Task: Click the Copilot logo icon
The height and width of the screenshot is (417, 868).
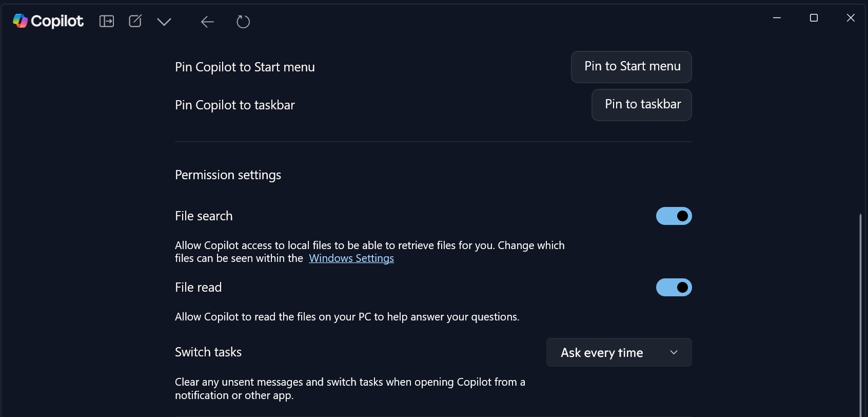Action: point(19,21)
